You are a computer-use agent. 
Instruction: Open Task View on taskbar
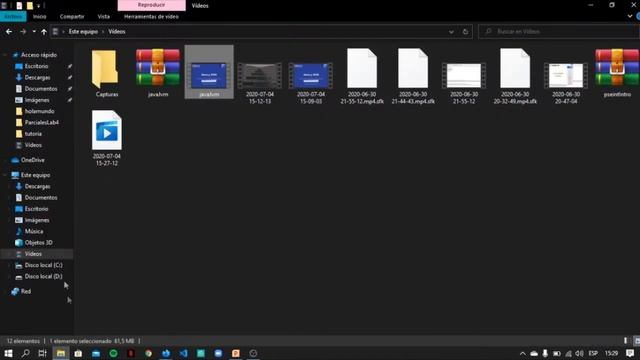click(42, 353)
